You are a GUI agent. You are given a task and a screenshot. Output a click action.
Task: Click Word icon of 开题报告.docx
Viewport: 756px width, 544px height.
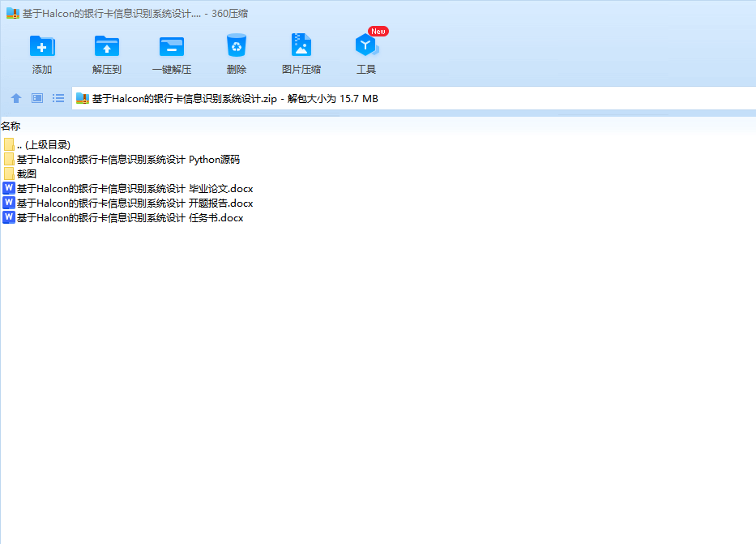point(9,203)
